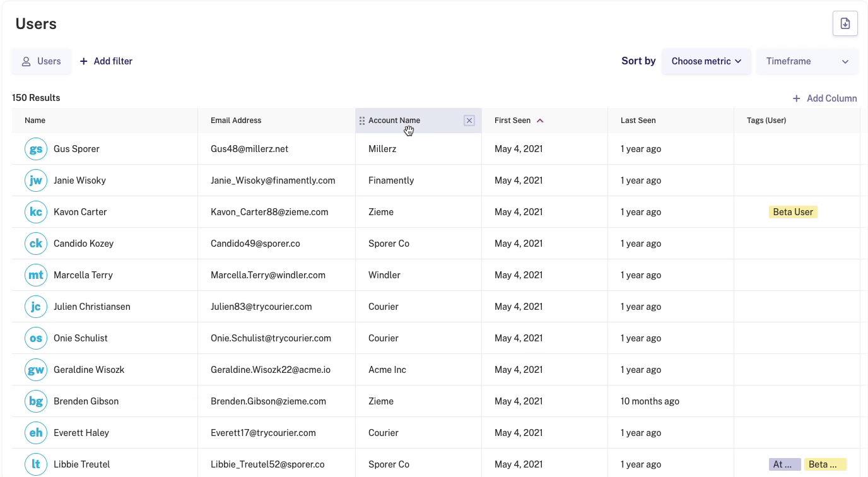Click the Tags (User) column header
The width and height of the screenshot is (868, 477).
[766, 121]
